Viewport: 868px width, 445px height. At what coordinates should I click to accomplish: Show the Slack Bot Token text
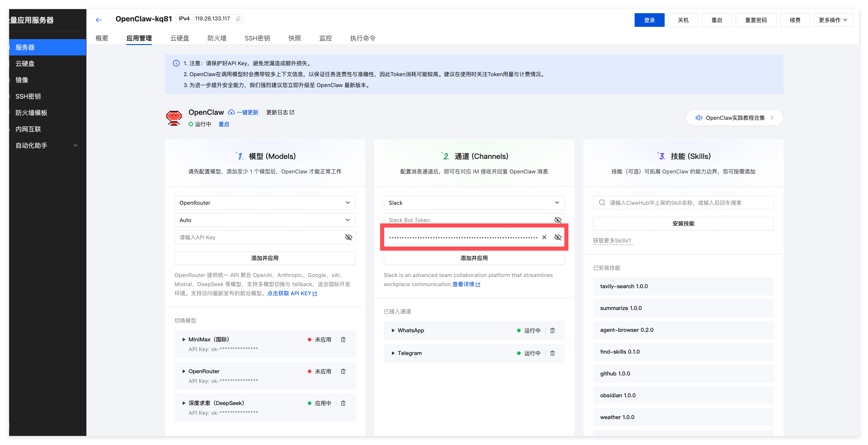[558, 220]
